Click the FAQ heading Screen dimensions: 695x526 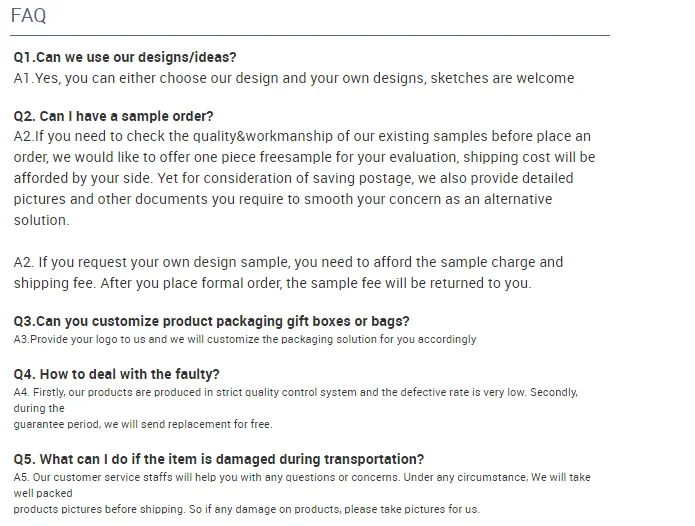pos(29,16)
